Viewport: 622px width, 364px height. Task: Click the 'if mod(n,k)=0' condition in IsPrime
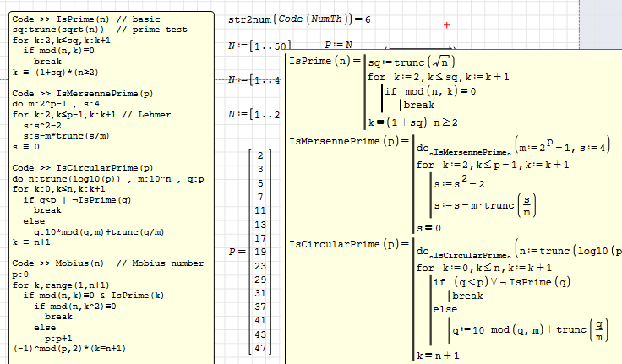tap(434, 91)
